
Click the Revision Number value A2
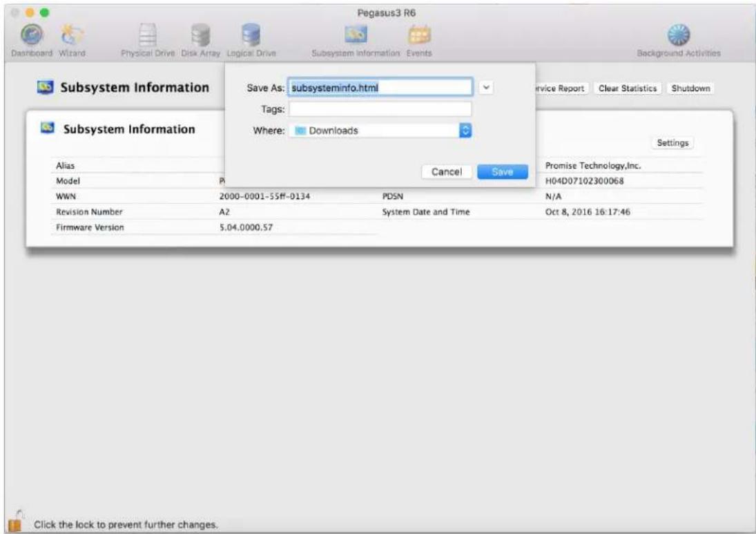click(224, 212)
